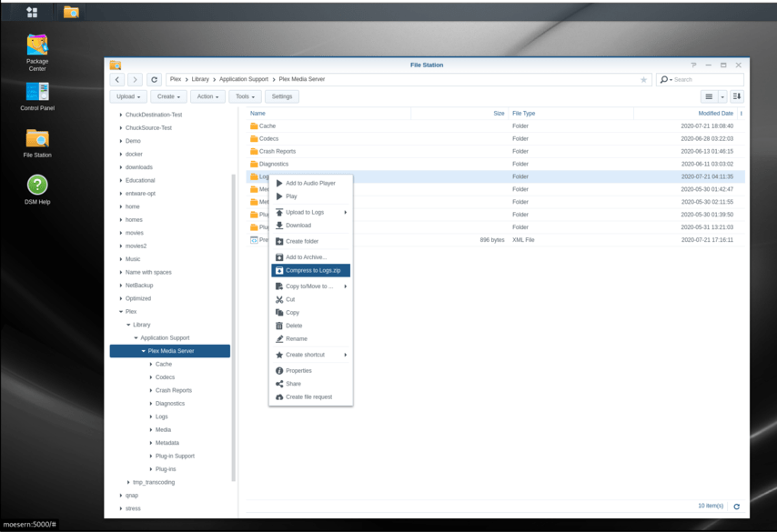The image size is (777, 532).
Task: Click the folder tree vertical scrollbar
Action: (x=234, y=327)
